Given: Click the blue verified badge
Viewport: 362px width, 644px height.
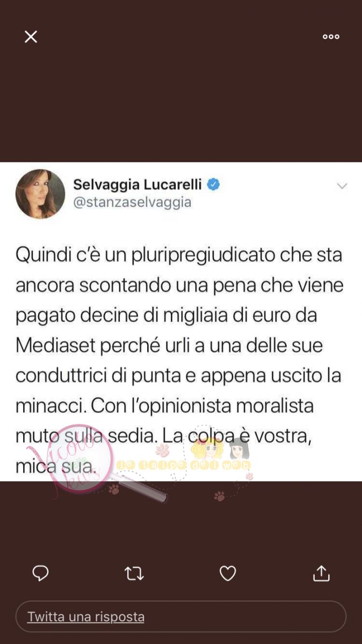Looking at the screenshot, I should coord(214,185).
